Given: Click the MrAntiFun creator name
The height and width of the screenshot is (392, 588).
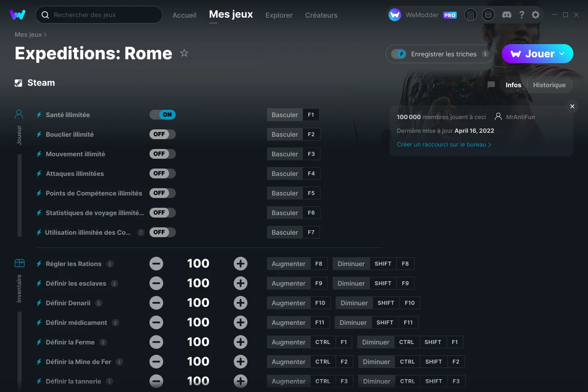Looking at the screenshot, I should 520,117.
